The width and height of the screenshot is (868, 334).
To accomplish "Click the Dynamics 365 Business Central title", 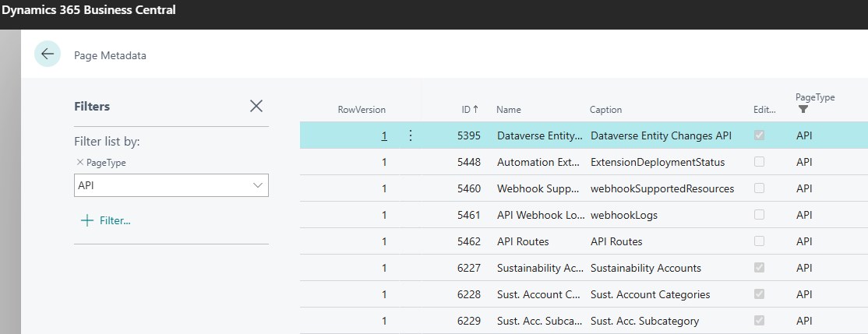I will pos(89,10).
